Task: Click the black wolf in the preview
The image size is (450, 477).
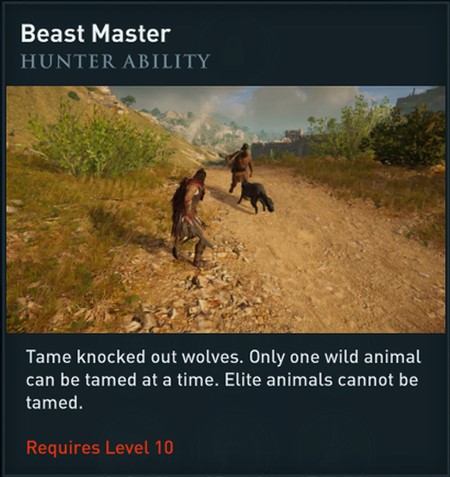Action: [x=255, y=198]
